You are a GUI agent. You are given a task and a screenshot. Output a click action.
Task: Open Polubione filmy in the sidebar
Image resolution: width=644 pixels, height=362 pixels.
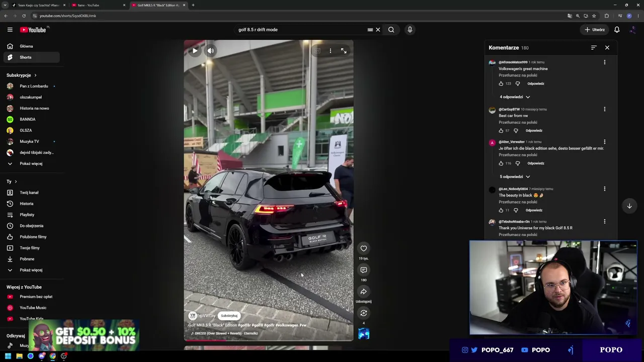(32, 237)
